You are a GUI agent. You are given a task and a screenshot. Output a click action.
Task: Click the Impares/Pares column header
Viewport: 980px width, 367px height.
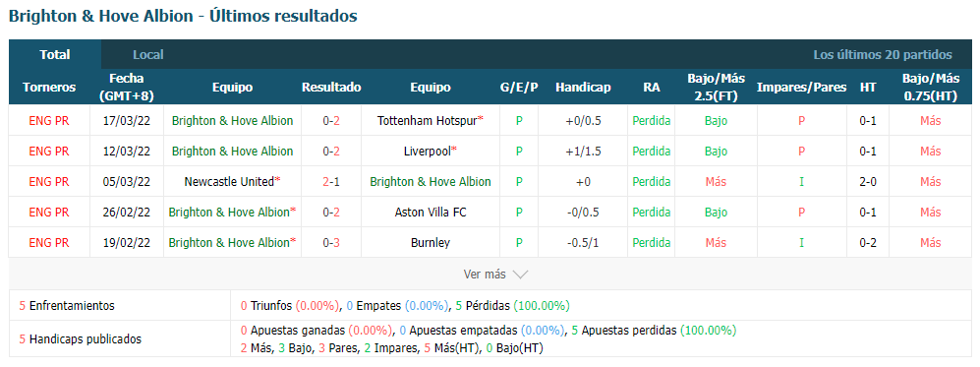(x=801, y=88)
